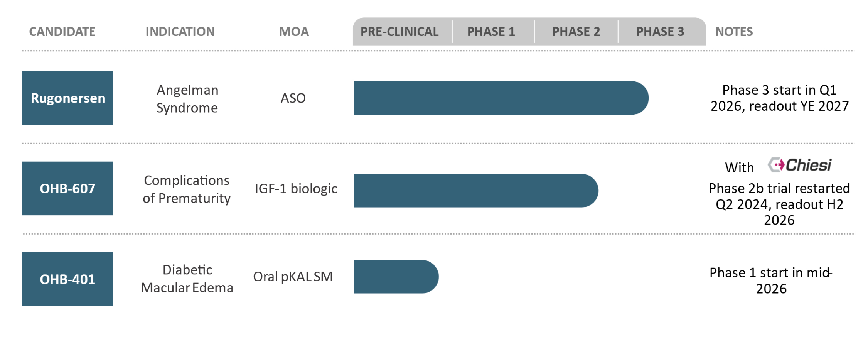Click the OHB-401 progress bar

pos(396,277)
